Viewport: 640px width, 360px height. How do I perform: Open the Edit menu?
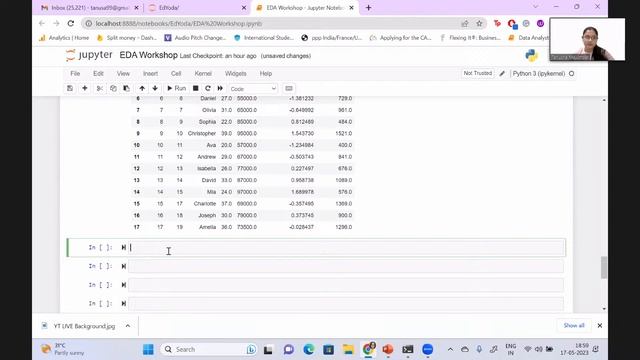point(98,73)
